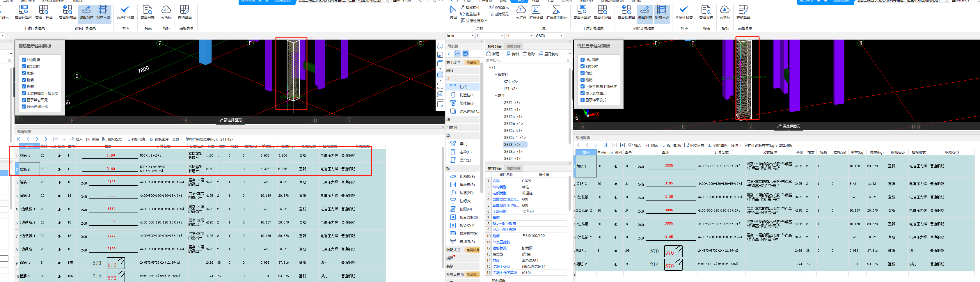
Task: Click the 选择 arrow tool in right window
Action: [453, 12]
